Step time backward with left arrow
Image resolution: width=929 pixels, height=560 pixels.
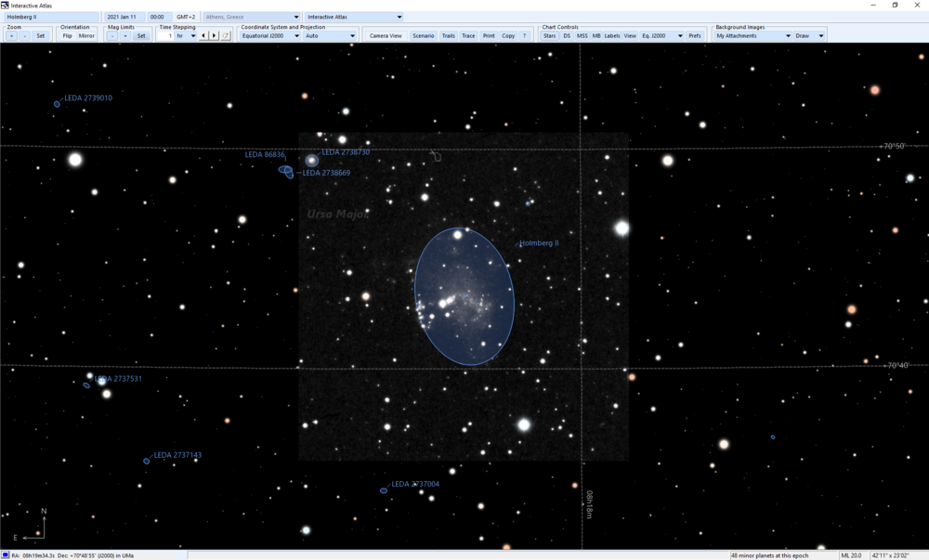click(x=204, y=36)
